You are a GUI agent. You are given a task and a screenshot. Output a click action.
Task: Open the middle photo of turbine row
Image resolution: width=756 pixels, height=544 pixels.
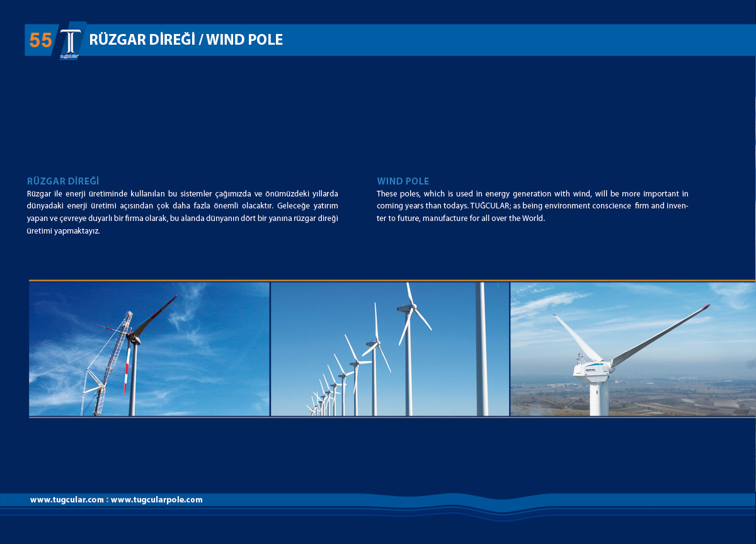(x=389, y=349)
